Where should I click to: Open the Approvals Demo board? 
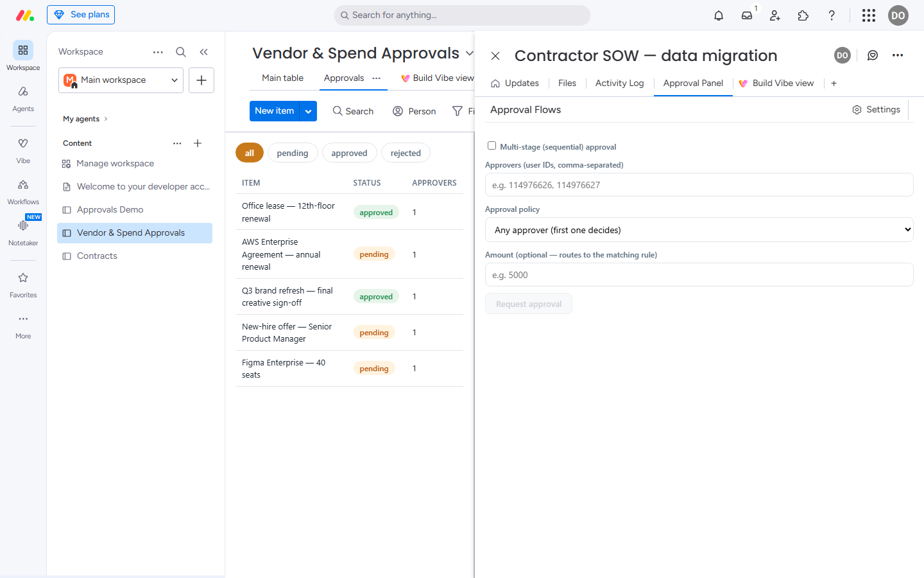click(x=135, y=209)
